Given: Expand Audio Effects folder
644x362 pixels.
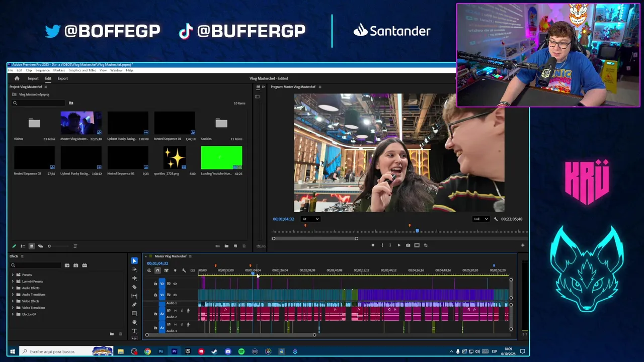Looking at the screenshot, I should pos(13,288).
